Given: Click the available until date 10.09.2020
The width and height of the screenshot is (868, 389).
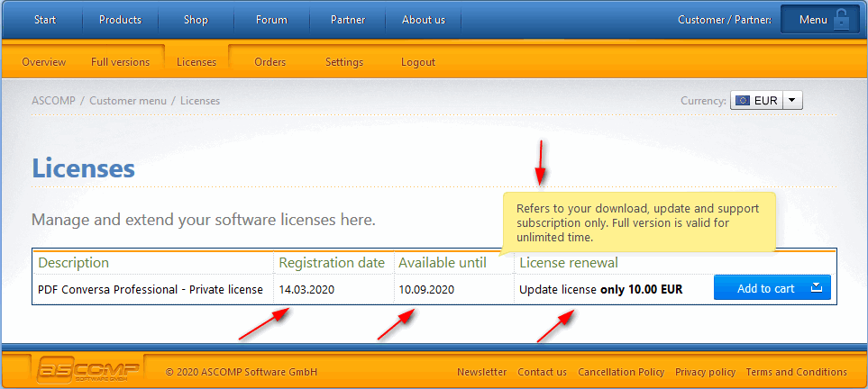Looking at the screenshot, I should tap(426, 289).
